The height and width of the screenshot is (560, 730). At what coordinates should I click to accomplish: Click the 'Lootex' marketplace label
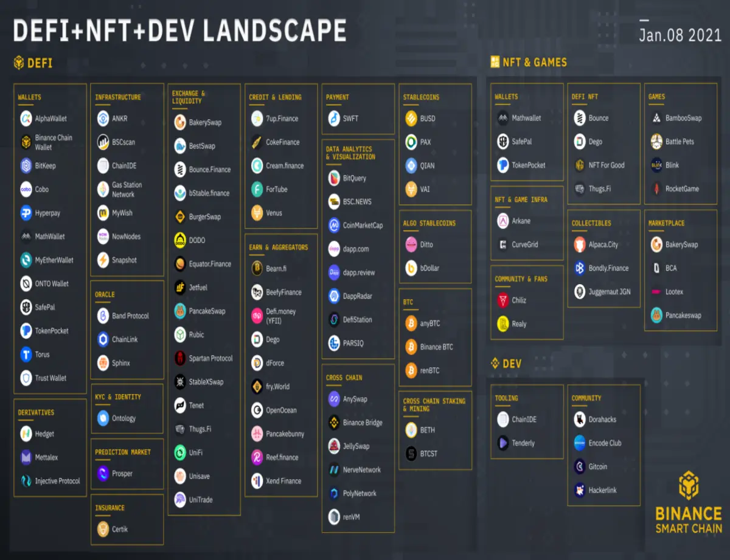pos(674,292)
